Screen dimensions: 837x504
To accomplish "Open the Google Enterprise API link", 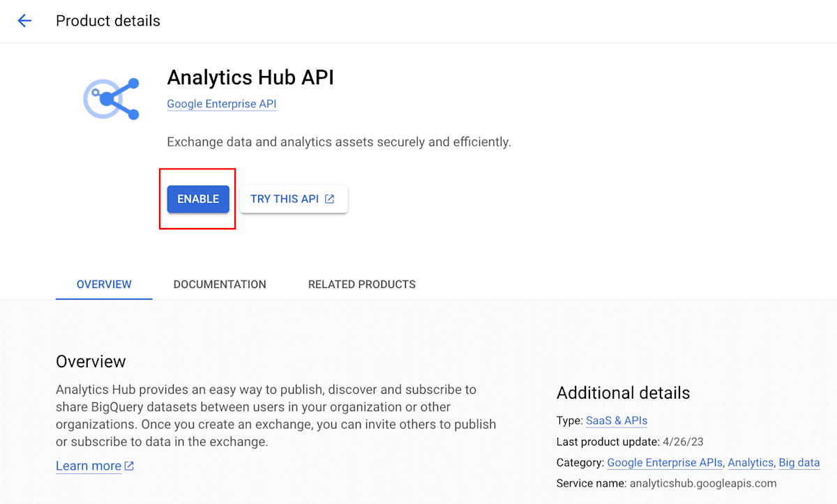I will point(222,104).
